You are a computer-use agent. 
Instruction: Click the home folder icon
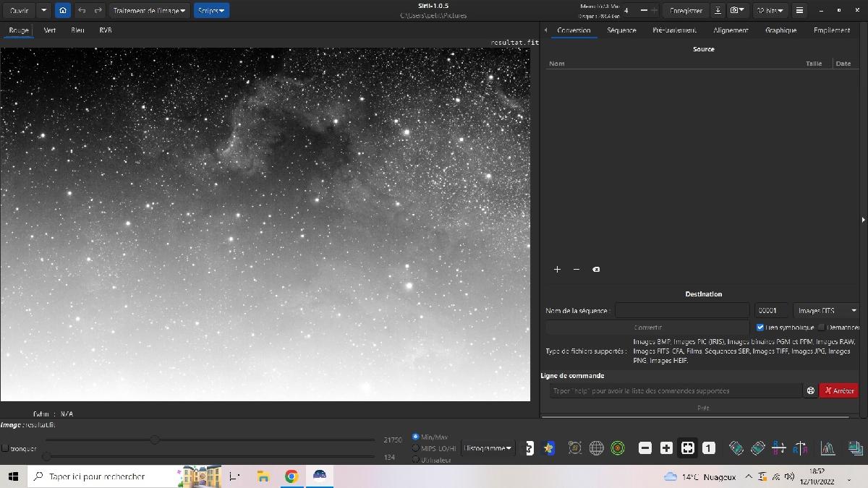tap(63, 11)
